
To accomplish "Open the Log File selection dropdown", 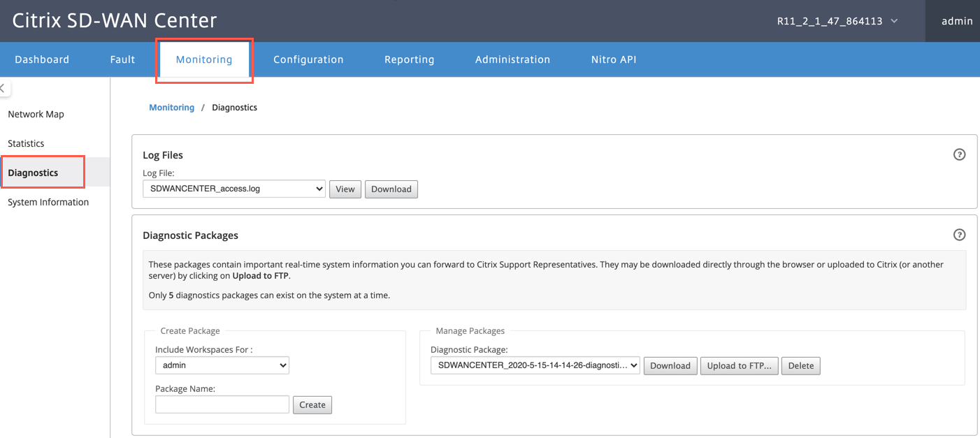I will pyautogui.click(x=234, y=189).
